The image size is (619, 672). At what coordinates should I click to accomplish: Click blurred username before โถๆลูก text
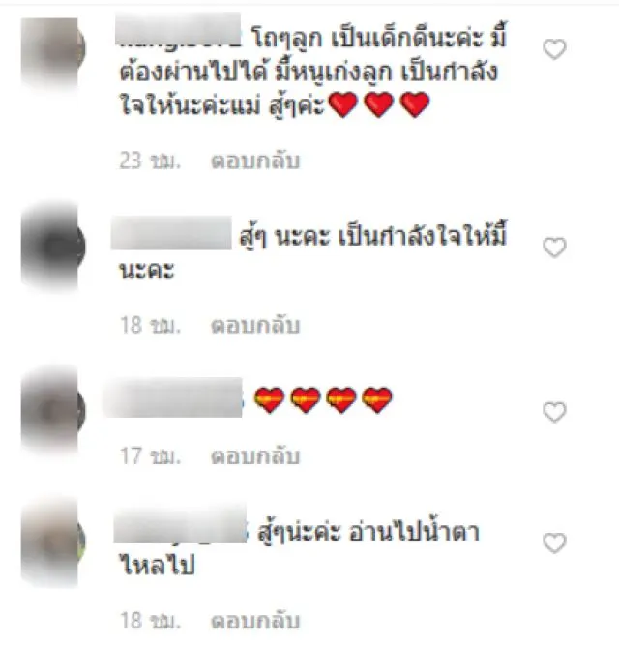[x=178, y=29]
